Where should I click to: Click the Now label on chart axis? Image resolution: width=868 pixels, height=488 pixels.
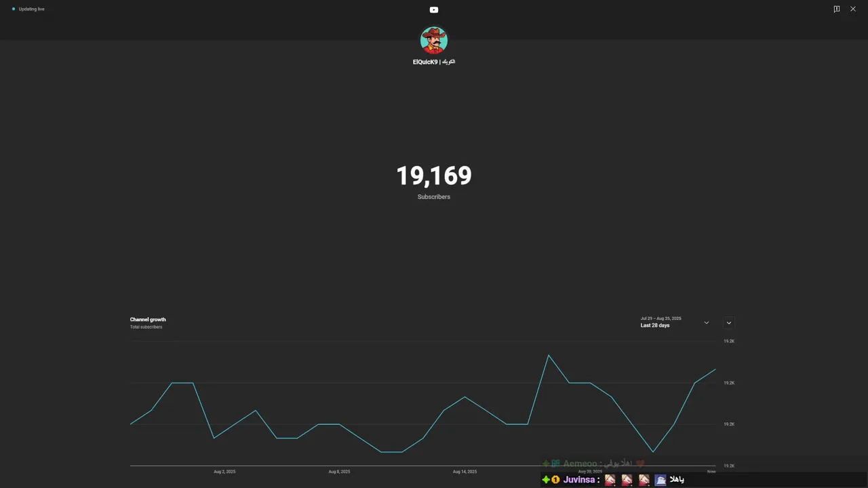coord(711,471)
